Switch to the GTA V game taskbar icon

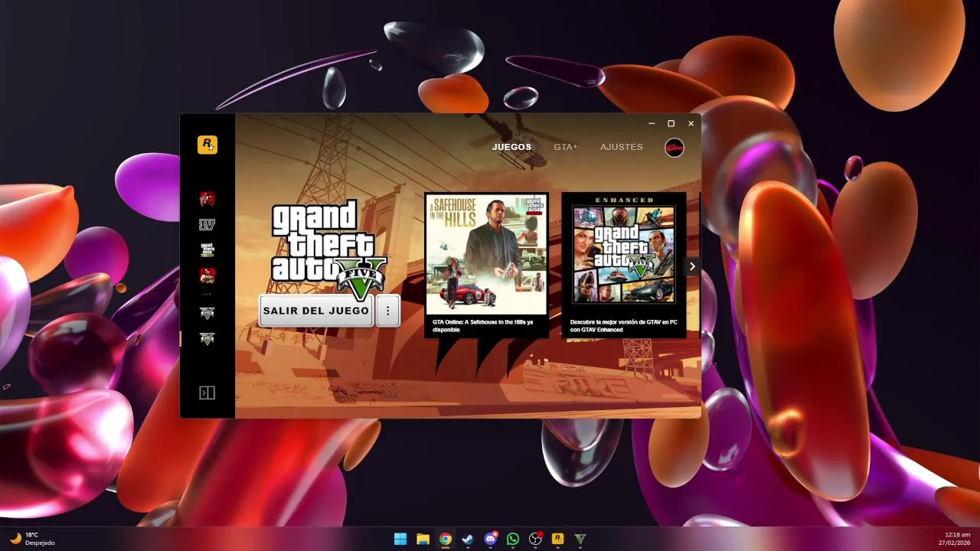pyautogui.click(x=580, y=539)
